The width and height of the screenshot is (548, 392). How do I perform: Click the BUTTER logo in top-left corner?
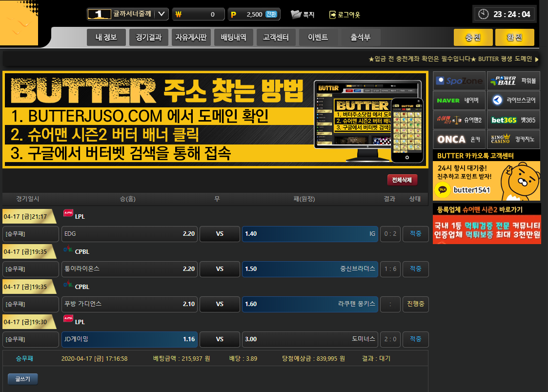click(x=20, y=23)
